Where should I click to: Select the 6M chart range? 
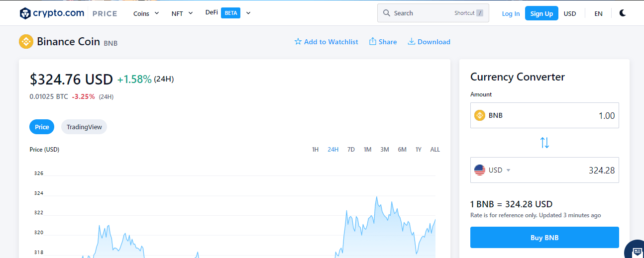click(402, 150)
